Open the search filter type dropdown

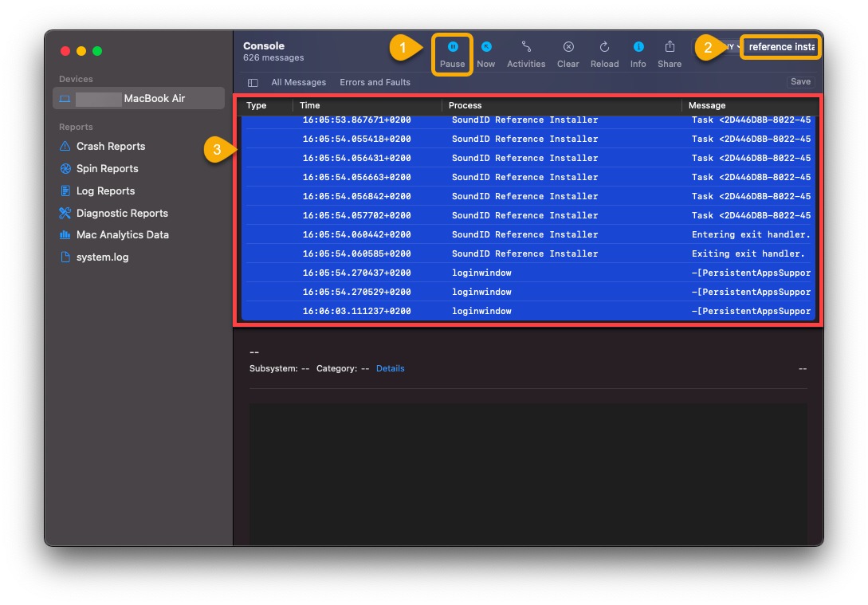pos(732,47)
